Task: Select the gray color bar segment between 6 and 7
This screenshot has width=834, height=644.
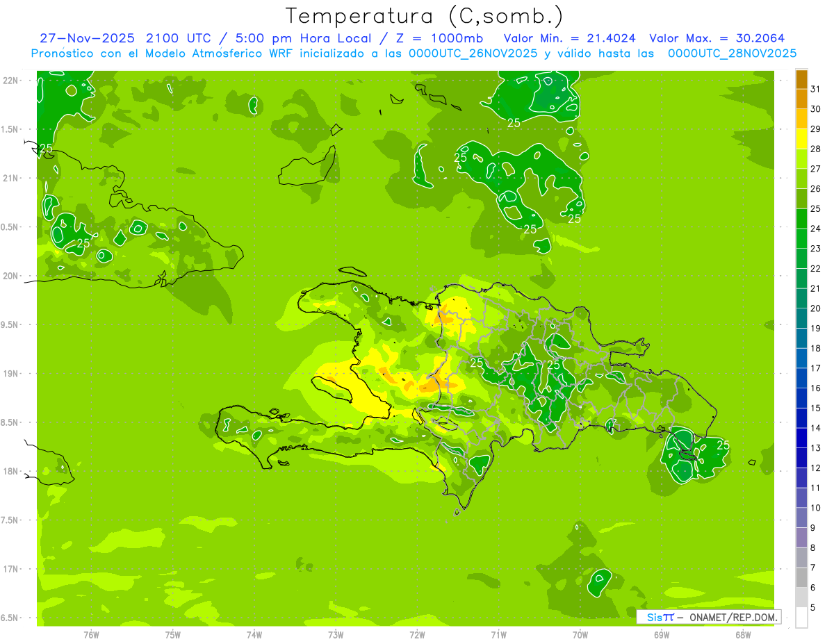Action: point(801,577)
